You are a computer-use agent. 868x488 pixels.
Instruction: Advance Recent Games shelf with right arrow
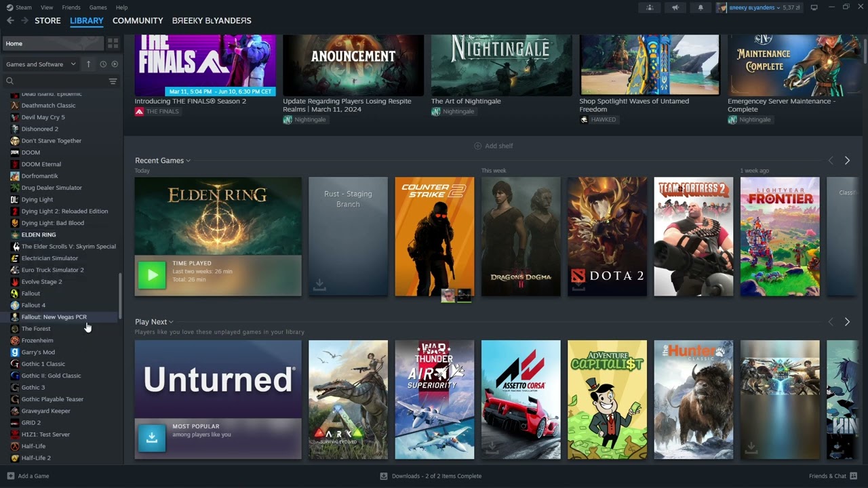(x=847, y=161)
